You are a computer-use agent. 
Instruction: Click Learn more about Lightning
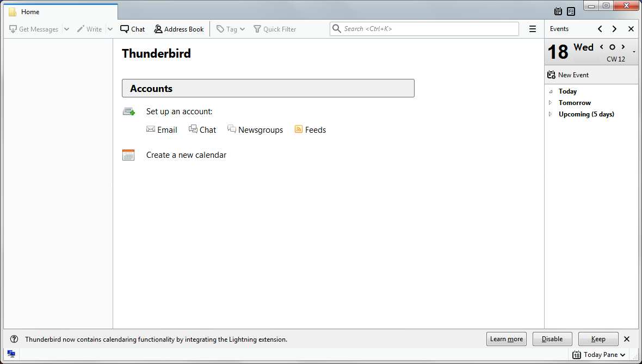pyautogui.click(x=507, y=339)
